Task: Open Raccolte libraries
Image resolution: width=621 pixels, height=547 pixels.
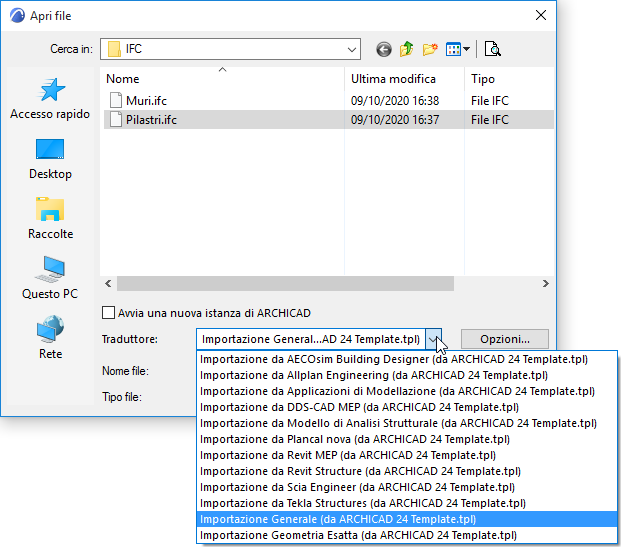Action: [x=50, y=218]
